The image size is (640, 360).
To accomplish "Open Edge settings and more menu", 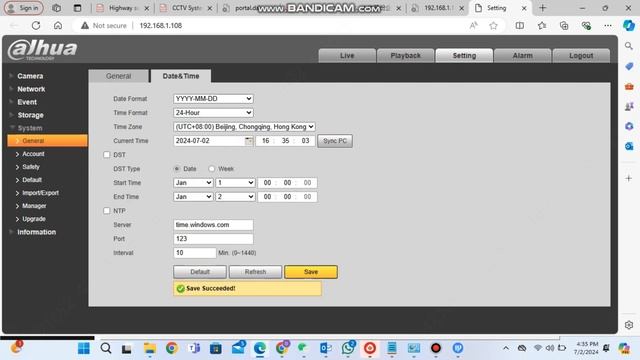I will pos(608,25).
